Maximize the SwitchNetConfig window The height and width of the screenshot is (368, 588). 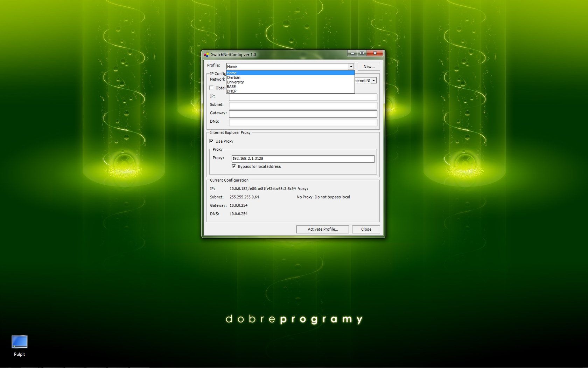click(362, 53)
